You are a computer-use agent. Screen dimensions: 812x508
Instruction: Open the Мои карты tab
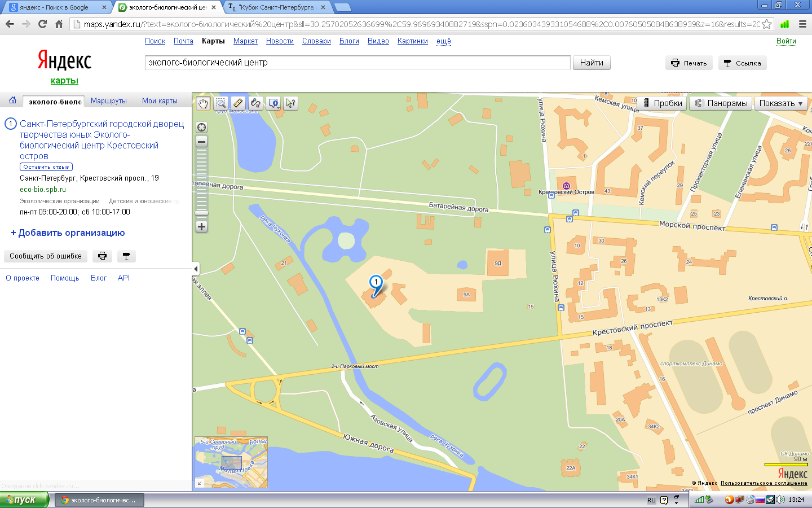pyautogui.click(x=160, y=101)
